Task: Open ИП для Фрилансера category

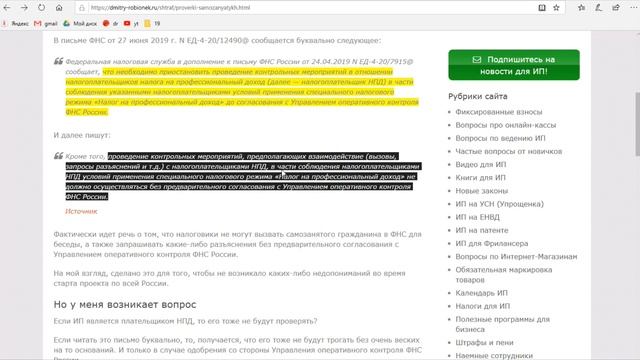Action: click(x=492, y=243)
